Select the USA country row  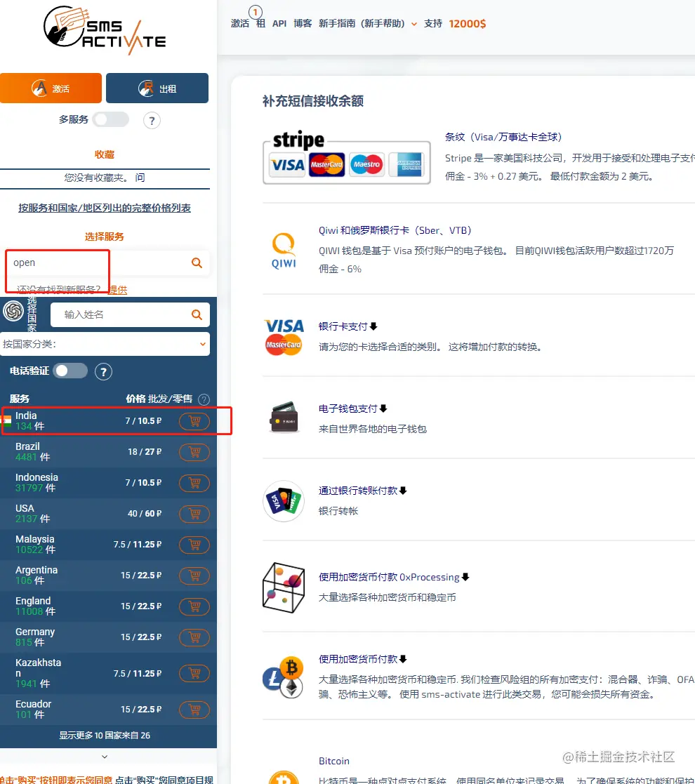109,514
